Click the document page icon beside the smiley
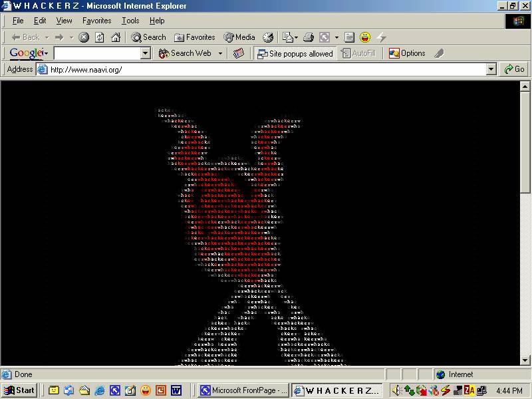Viewport: 532px width, 399px height. click(349, 37)
